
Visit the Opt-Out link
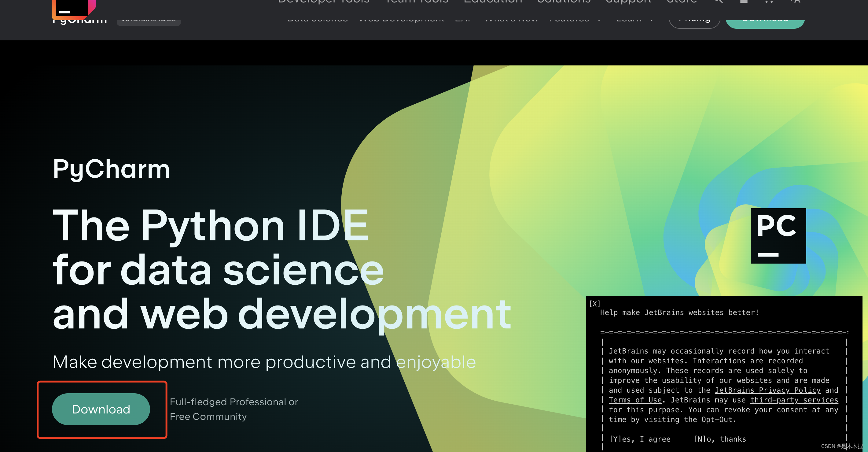pos(717,419)
